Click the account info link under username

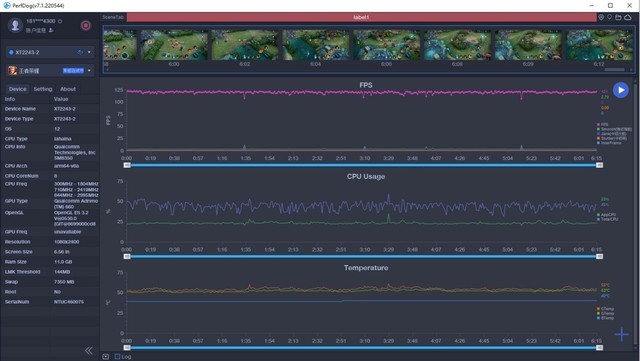pyautogui.click(x=36, y=30)
